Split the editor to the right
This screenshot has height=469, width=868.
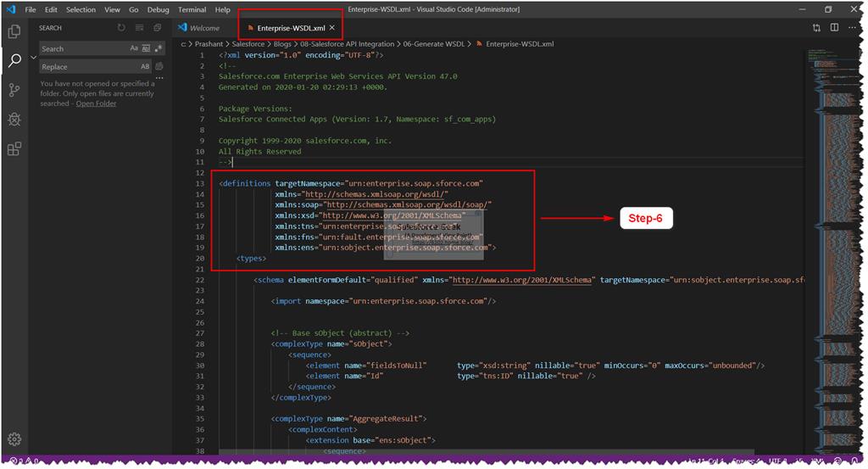click(834, 28)
